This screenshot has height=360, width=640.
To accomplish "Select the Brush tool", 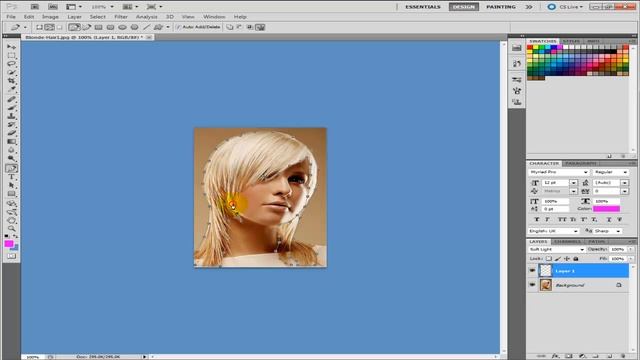I will pos(11,108).
